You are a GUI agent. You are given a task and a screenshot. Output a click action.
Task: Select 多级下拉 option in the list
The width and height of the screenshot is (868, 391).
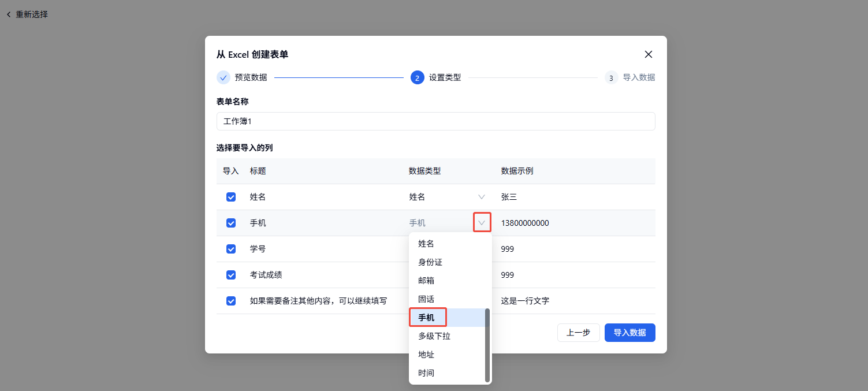click(434, 336)
